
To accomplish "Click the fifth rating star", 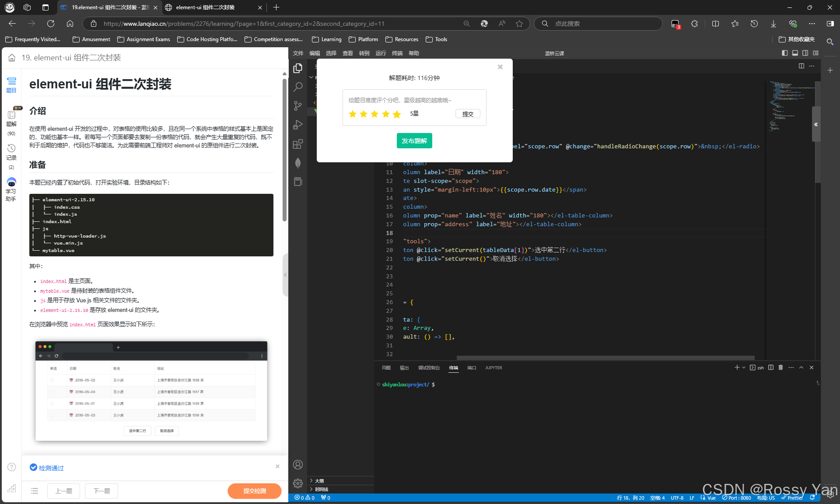I will point(397,114).
